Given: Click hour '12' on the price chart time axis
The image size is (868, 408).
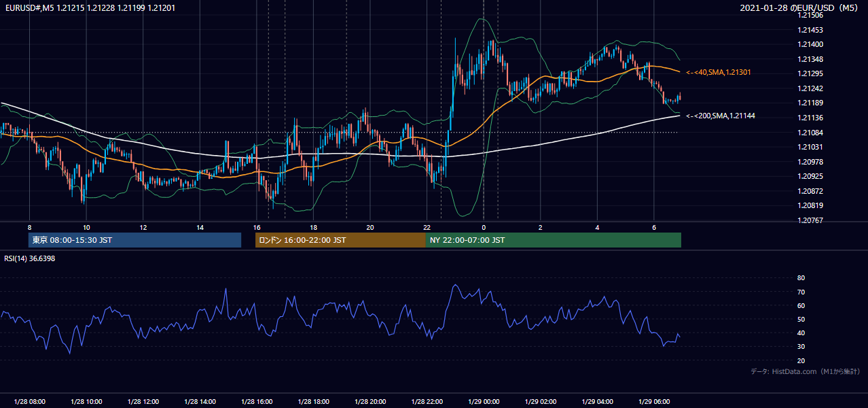Looking at the screenshot, I should [x=143, y=227].
